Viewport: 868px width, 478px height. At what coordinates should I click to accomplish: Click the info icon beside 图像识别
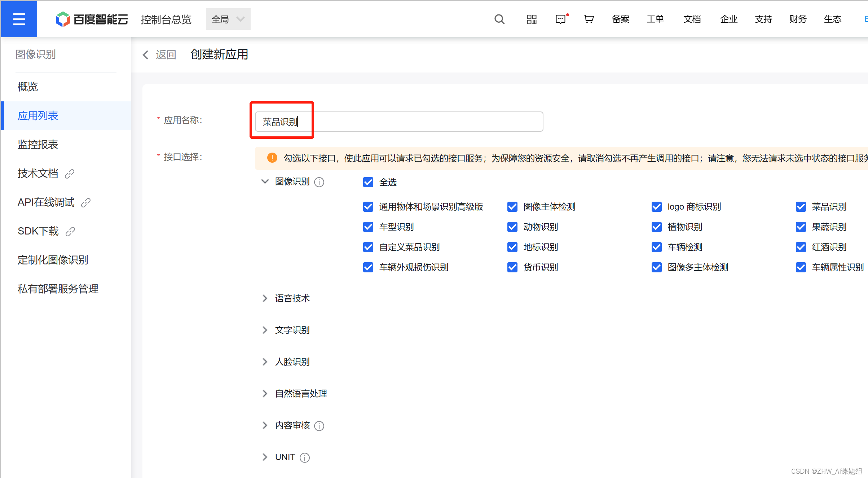coord(319,182)
